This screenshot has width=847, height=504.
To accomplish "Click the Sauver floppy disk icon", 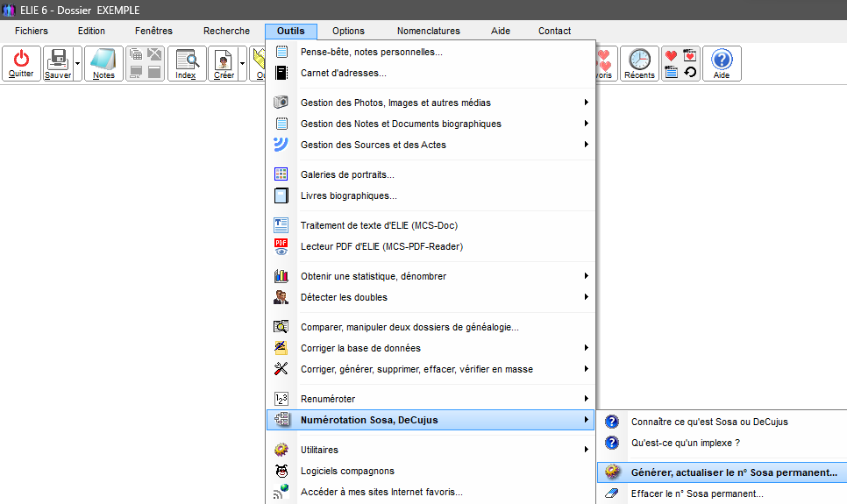I will (x=58, y=60).
